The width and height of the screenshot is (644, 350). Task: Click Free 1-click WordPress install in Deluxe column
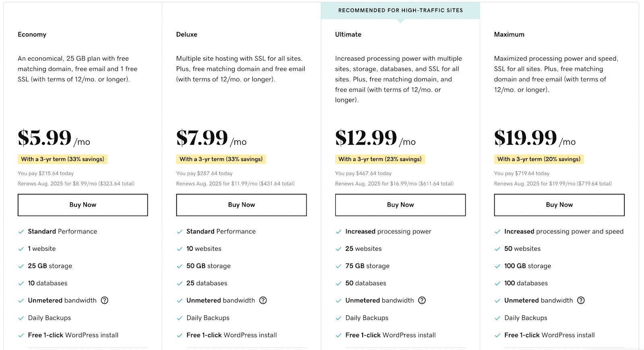[x=232, y=335]
